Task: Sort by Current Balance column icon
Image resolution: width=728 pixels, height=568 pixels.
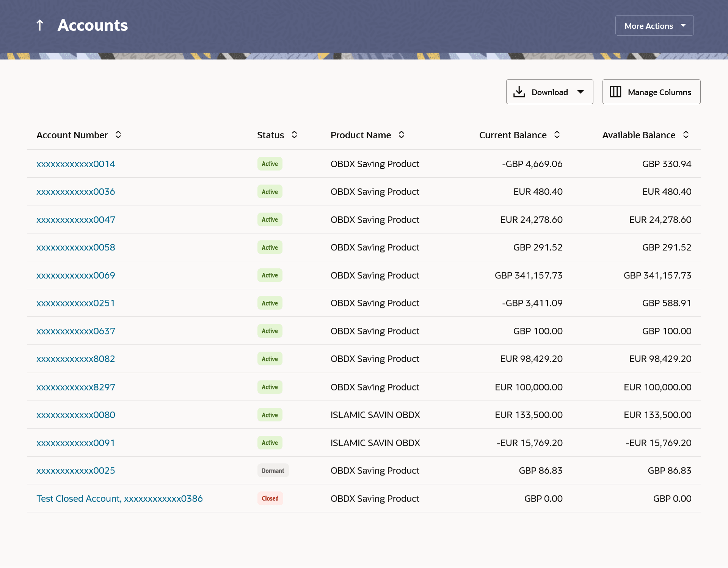Action: (x=557, y=135)
